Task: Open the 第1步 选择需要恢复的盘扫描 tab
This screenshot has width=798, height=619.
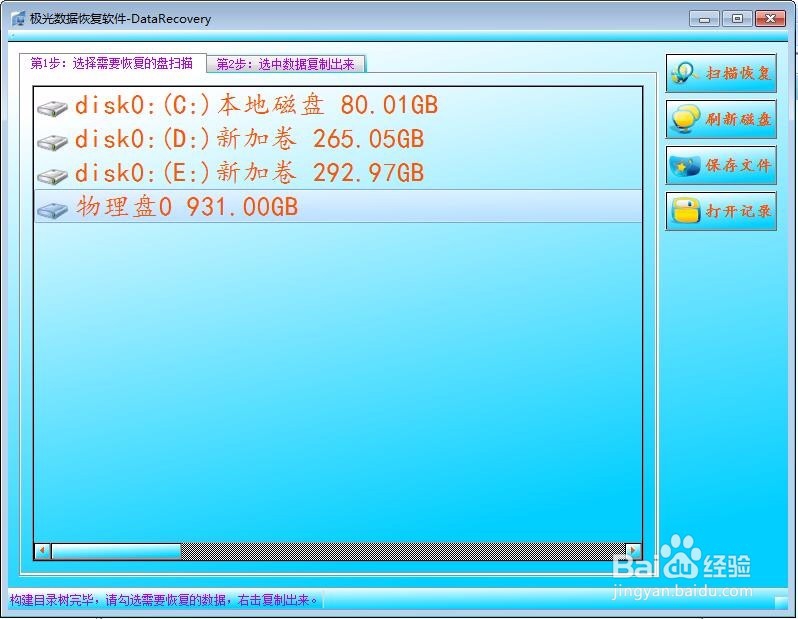Action: coord(112,63)
